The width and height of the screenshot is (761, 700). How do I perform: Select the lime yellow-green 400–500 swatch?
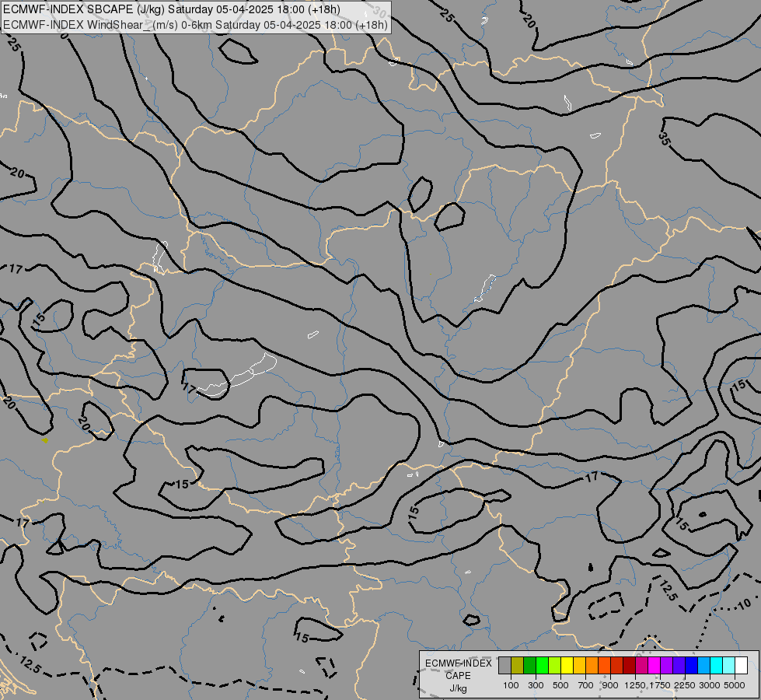[x=554, y=665]
